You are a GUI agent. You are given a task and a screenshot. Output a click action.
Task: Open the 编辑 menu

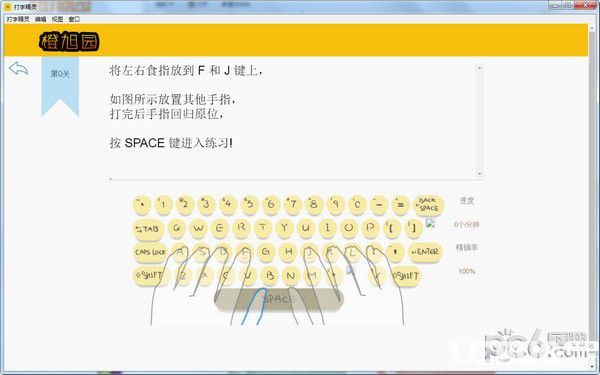tap(40, 19)
